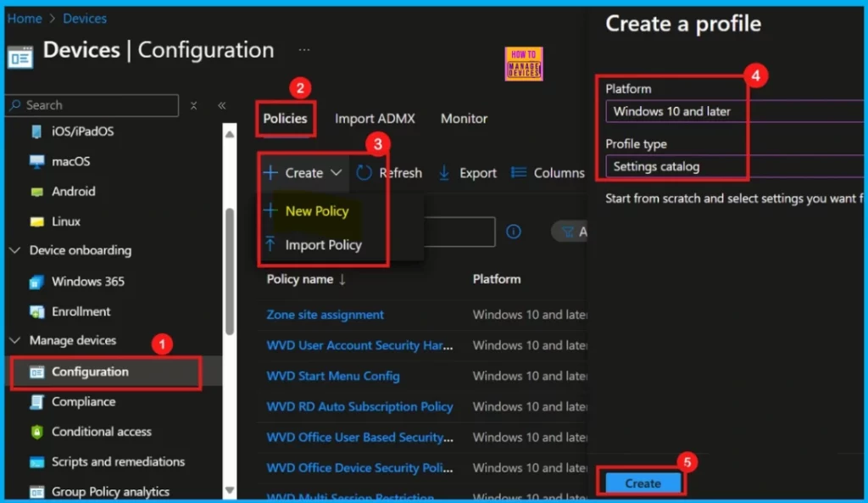Select Enrollment in sidebar

(x=81, y=312)
